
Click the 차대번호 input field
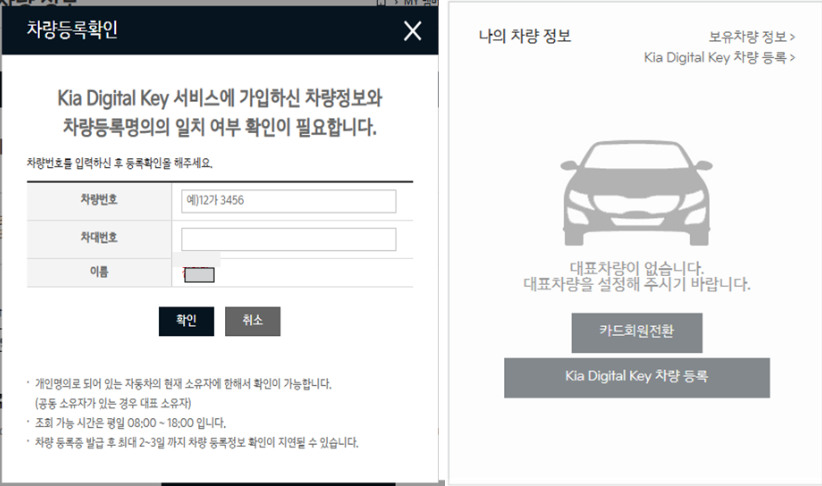coord(288,239)
